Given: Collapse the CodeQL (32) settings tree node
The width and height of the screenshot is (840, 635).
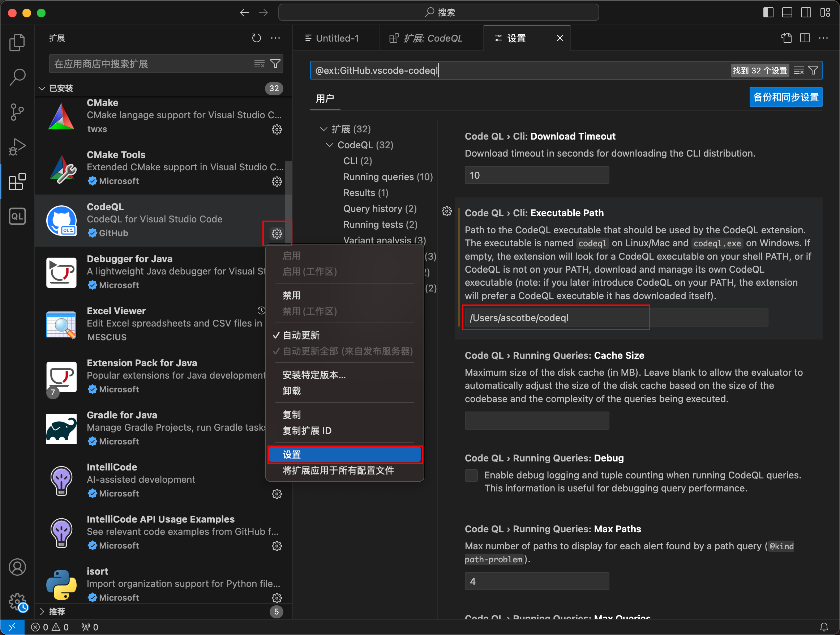Looking at the screenshot, I should [329, 145].
